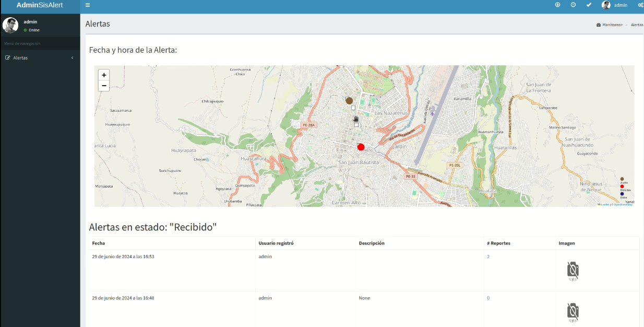Click the no-image icon in second row
The height and width of the screenshot is (327, 644).
573,312
